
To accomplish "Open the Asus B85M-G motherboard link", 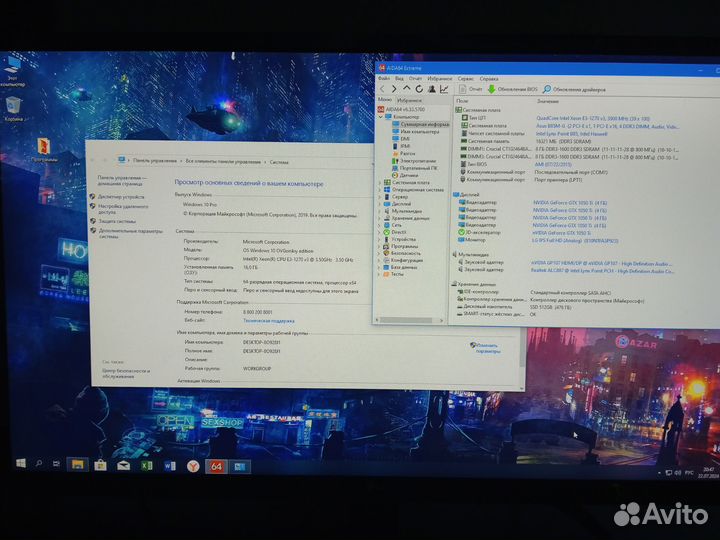I will (607, 126).
